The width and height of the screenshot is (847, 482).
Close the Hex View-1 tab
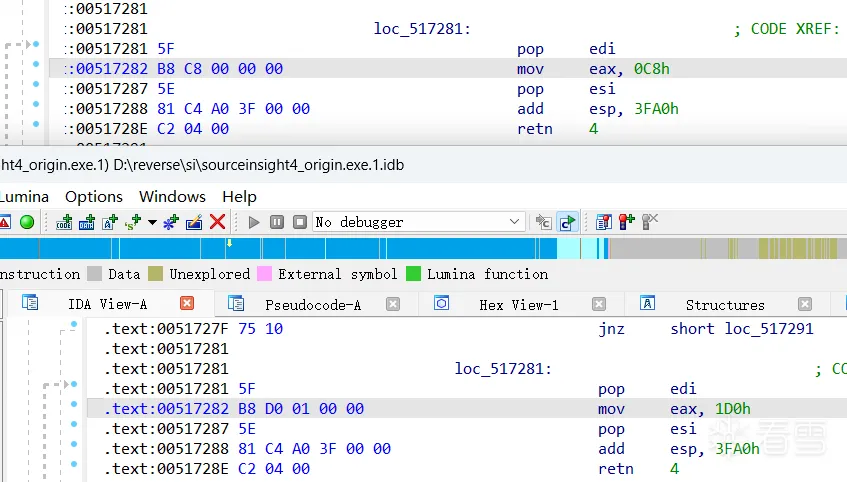click(599, 304)
